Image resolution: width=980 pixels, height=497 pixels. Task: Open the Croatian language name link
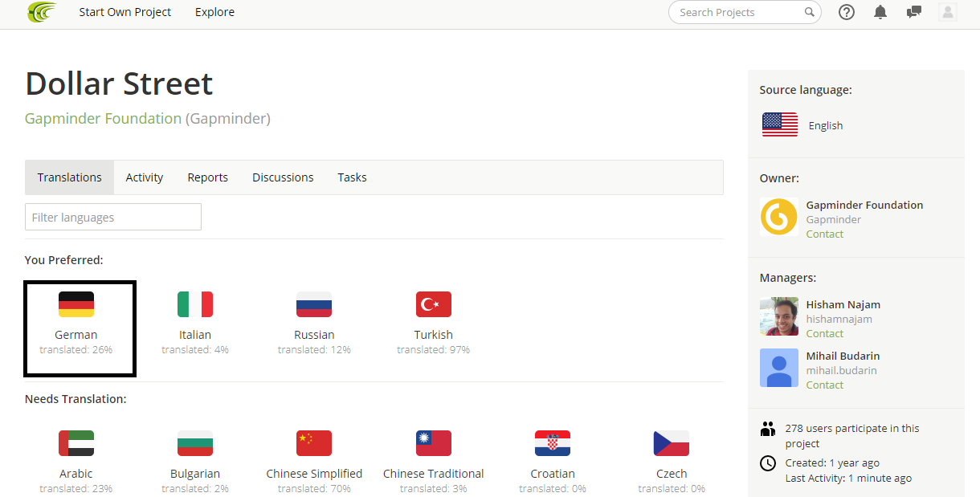pos(553,474)
